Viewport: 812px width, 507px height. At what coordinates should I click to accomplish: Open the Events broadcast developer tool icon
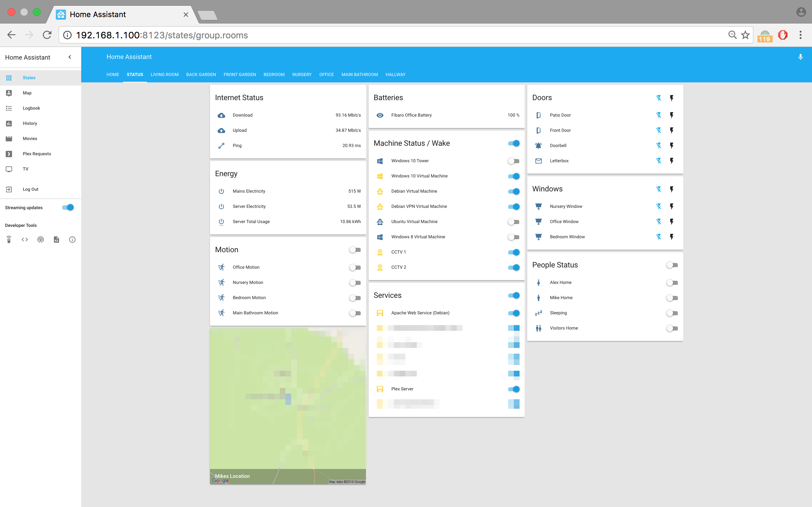[41, 240]
